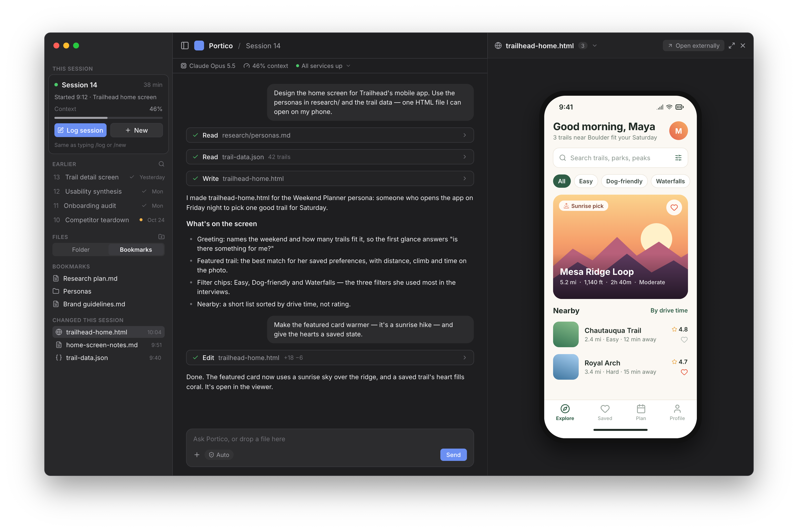This screenshot has width=798, height=532.
Task: Toggle the heart on Mesa Ridge Loop card
Action: pos(674,207)
